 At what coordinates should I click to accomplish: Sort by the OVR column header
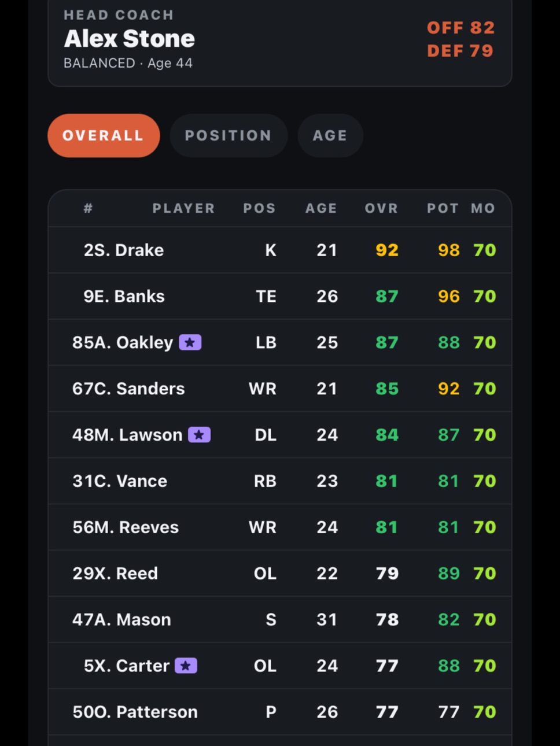381,208
